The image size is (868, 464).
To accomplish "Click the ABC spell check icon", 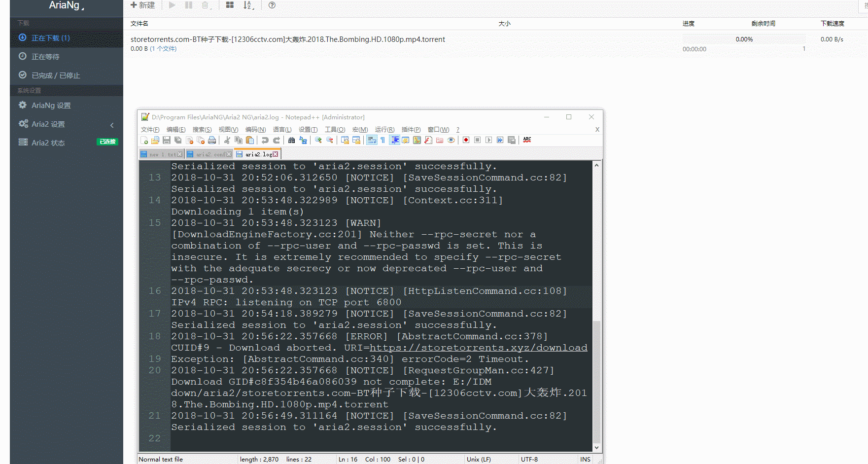I will pos(527,140).
